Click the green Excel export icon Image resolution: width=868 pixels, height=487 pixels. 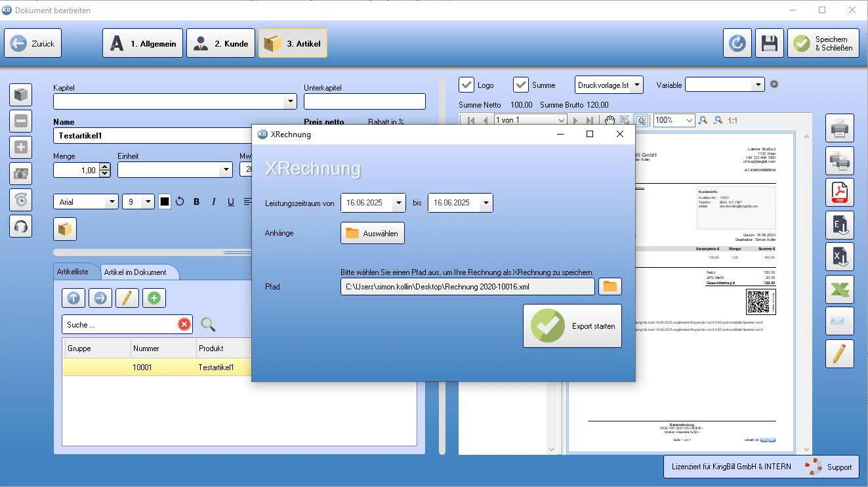pyautogui.click(x=840, y=289)
